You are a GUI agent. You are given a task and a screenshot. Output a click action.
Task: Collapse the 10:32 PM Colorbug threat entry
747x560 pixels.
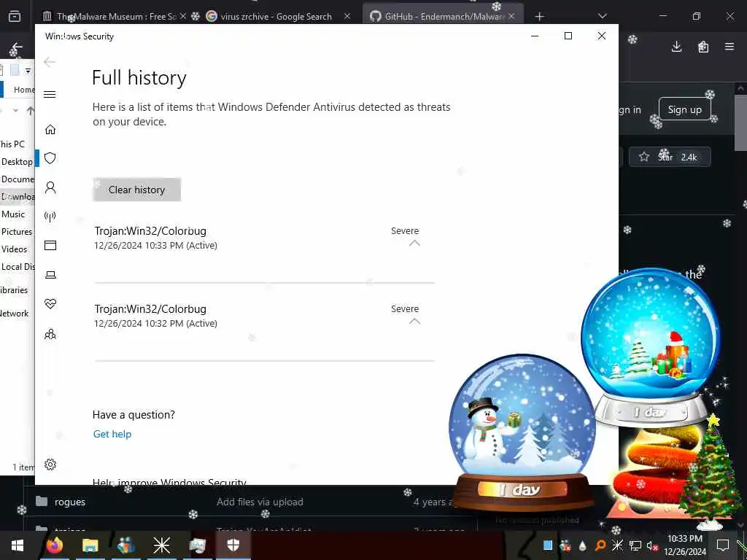[414, 322]
